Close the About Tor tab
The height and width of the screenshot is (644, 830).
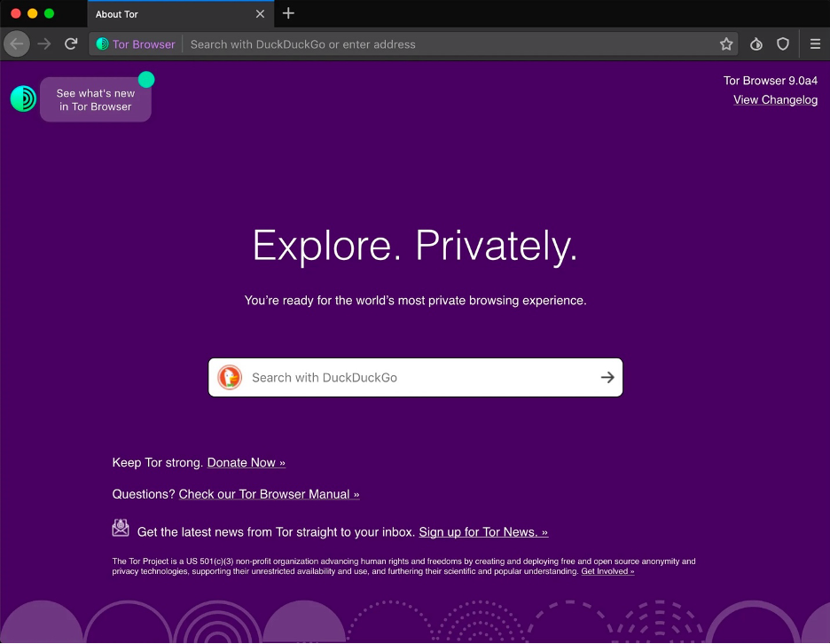click(260, 14)
